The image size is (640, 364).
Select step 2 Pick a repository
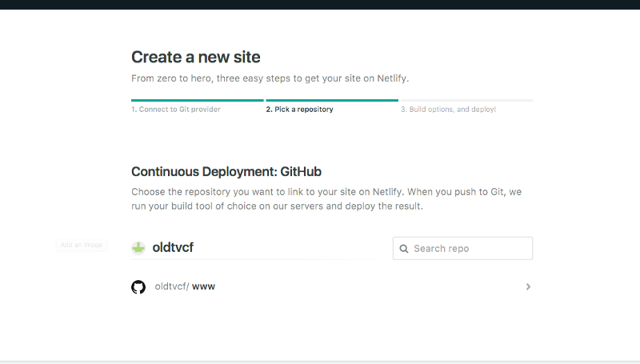point(299,110)
